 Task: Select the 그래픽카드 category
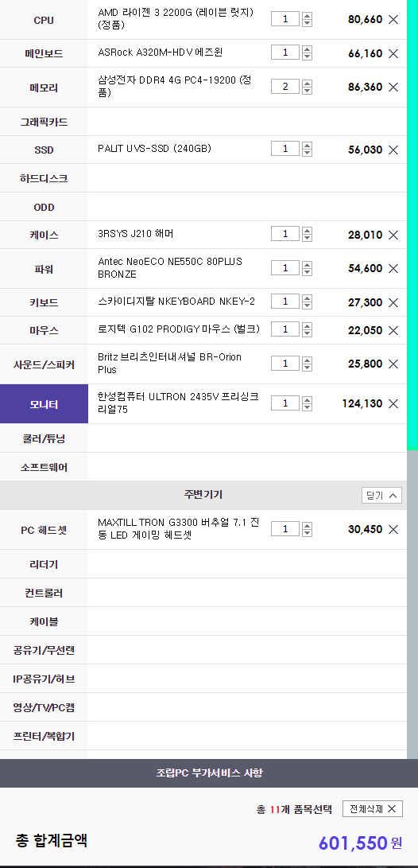tap(44, 122)
